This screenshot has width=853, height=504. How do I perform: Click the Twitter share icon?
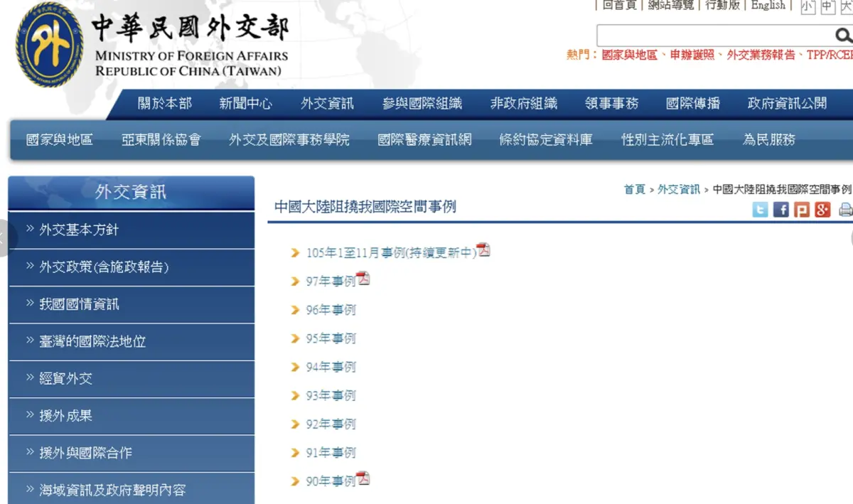pos(760,209)
